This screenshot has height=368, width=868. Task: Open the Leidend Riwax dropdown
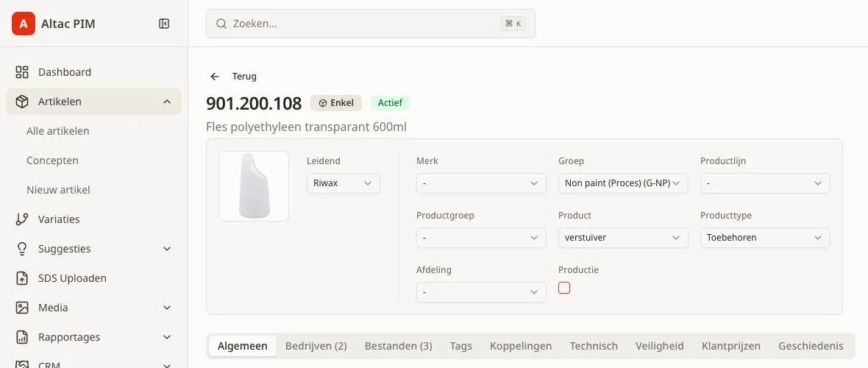tap(344, 183)
